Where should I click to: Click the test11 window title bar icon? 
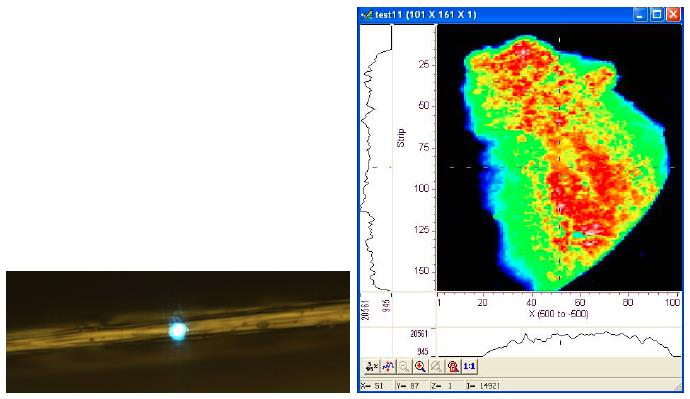pyautogui.click(x=367, y=15)
